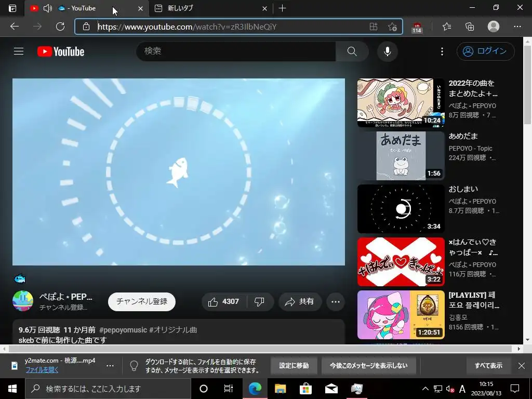The image size is (532, 399).
Task: Open the red extension with 114 badge
Action: coord(417,27)
